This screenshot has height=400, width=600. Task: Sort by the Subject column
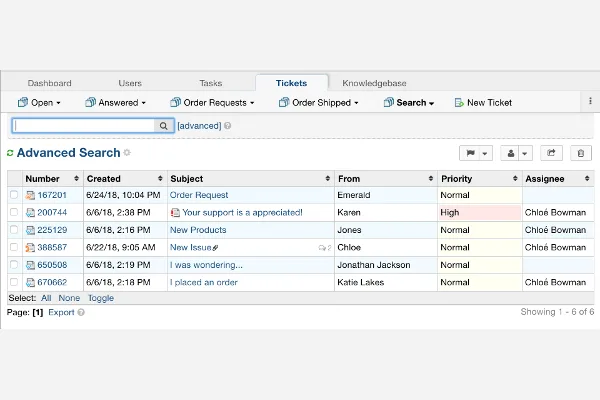[251, 179]
